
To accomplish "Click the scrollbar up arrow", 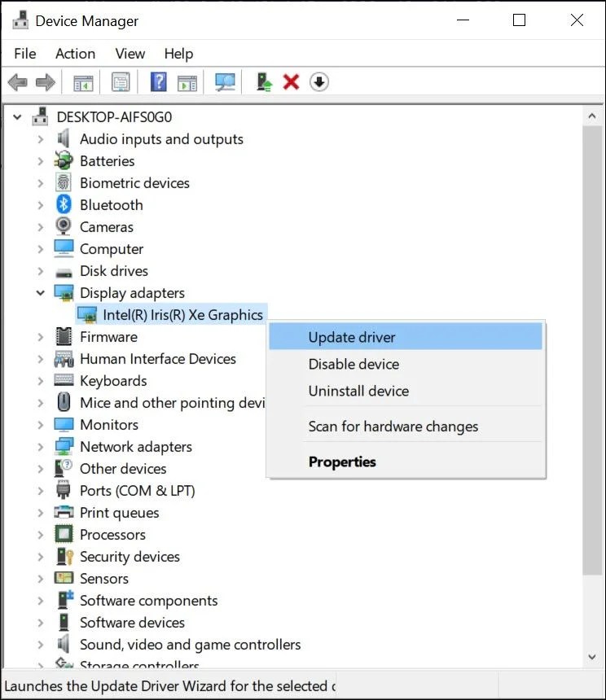I will [592, 116].
